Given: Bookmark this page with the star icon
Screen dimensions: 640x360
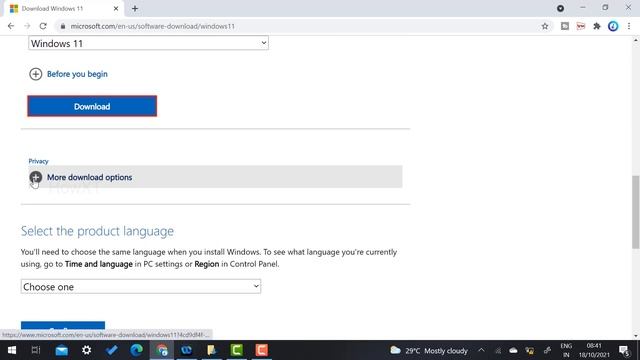Looking at the screenshot, I should 545,26.
